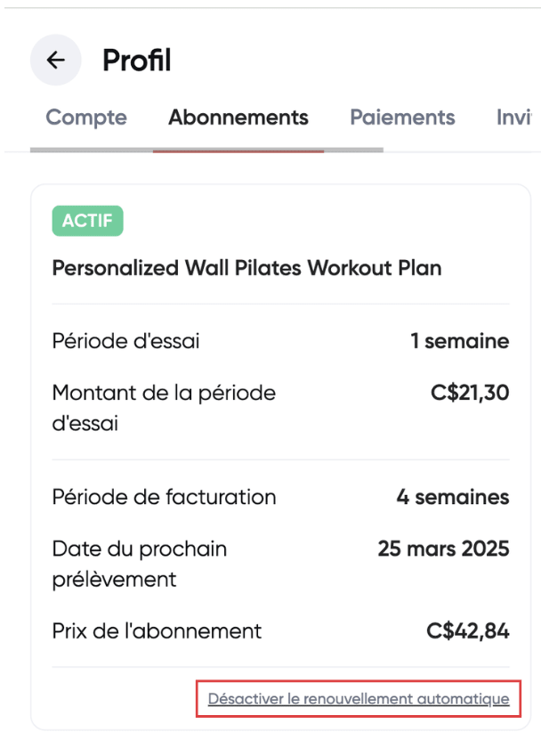Click the Personalized Wall Pilates Workout Plan title
The image size is (541, 756).
coord(246,268)
